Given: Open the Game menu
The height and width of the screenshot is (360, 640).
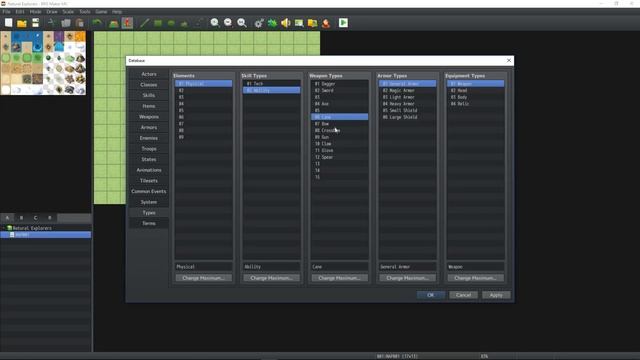Looking at the screenshot, I should pyautogui.click(x=101, y=12).
